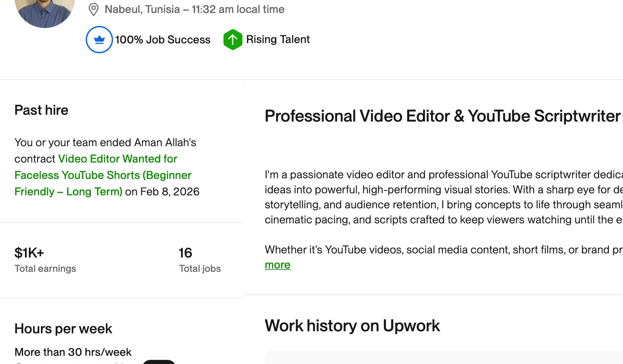Click the location pin beside Nabeul, Tunisia

93,9
